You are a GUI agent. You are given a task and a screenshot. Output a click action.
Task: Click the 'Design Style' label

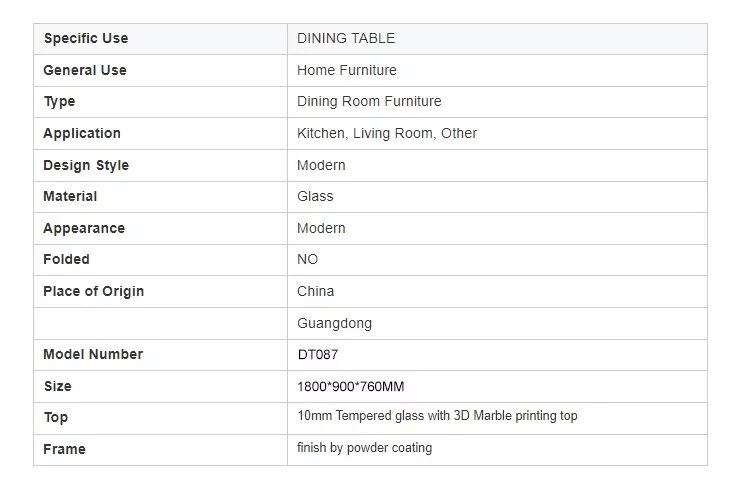pyautogui.click(x=86, y=165)
